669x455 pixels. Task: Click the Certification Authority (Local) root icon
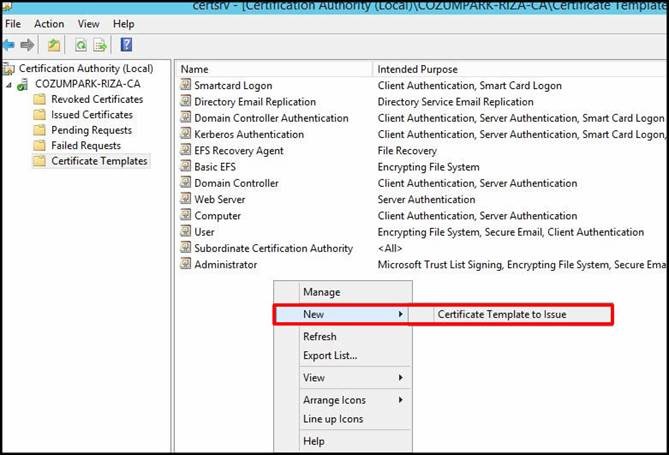click(9, 69)
